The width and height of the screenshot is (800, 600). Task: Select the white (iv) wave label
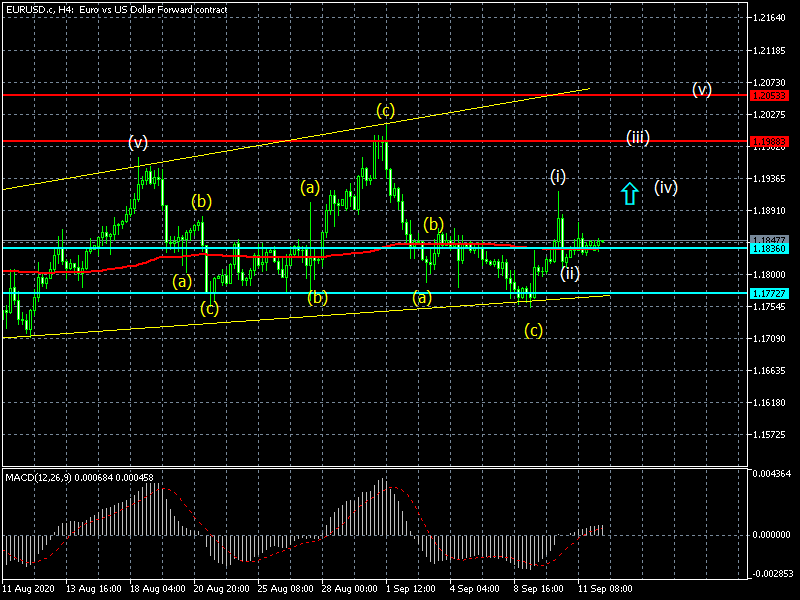click(666, 187)
